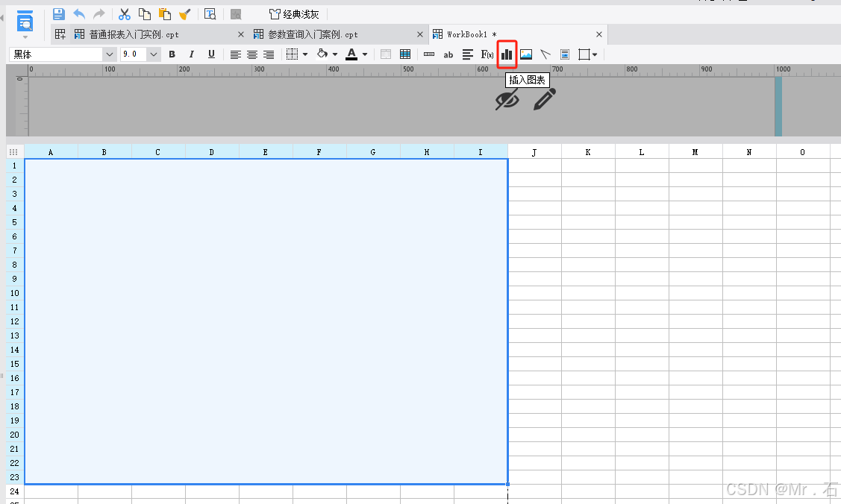Expand the border style dropdown arrow
Screen dimensions: 841x504
(305, 54)
